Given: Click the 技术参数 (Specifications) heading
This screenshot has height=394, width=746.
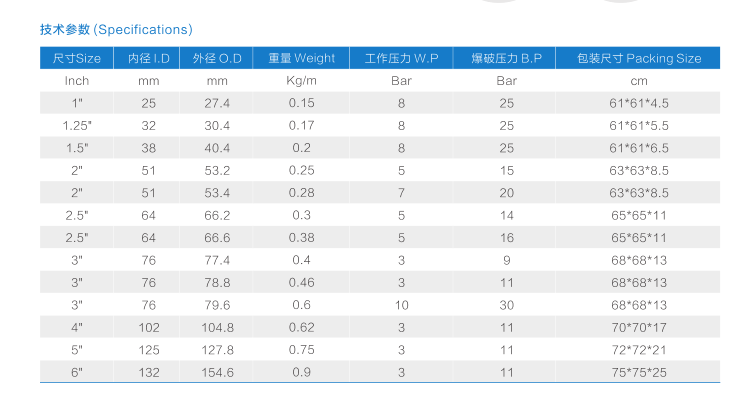Looking at the screenshot, I should [x=116, y=30].
